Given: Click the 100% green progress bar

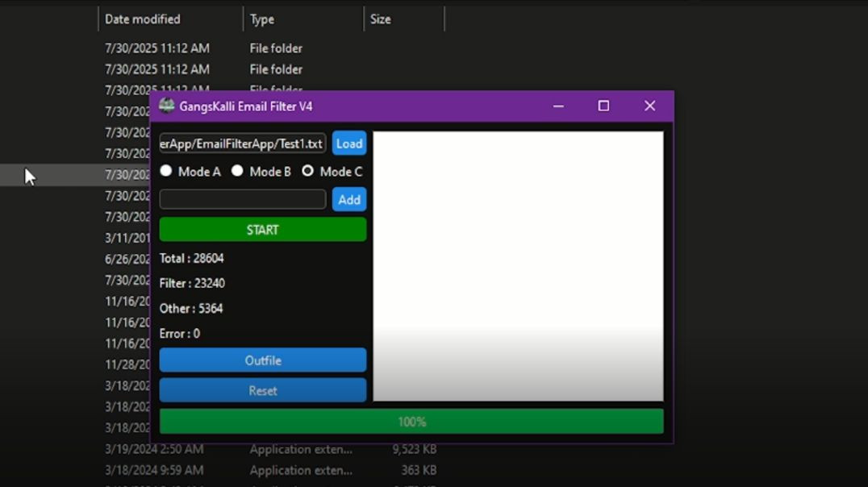Looking at the screenshot, I should point(411,421).
